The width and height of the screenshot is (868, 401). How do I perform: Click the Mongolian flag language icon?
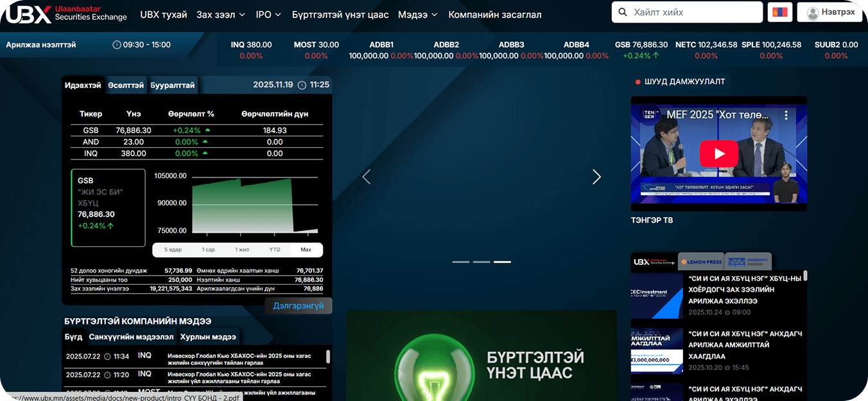[779, 12]
